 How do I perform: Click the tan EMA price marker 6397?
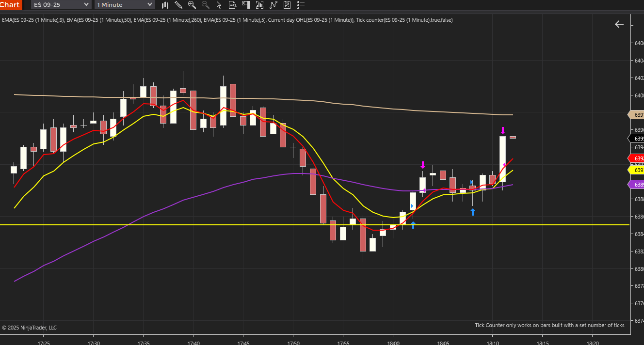(x=636, y=115)
